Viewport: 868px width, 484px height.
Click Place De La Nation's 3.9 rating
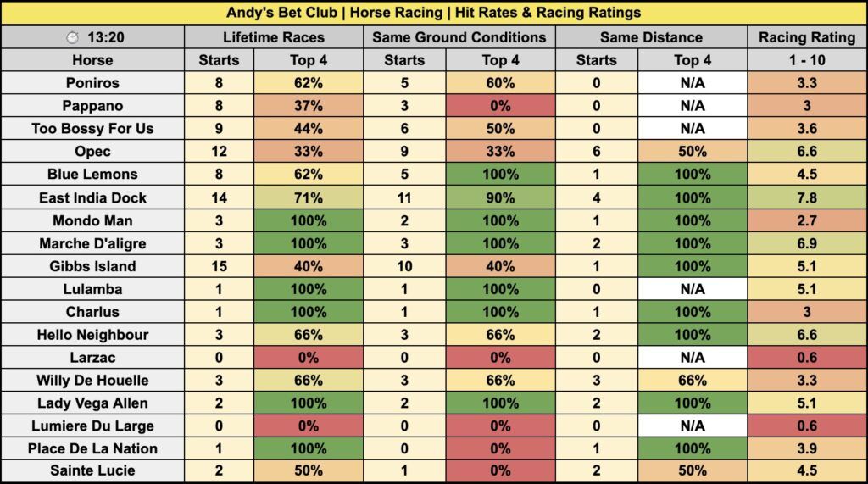point(807,448)
